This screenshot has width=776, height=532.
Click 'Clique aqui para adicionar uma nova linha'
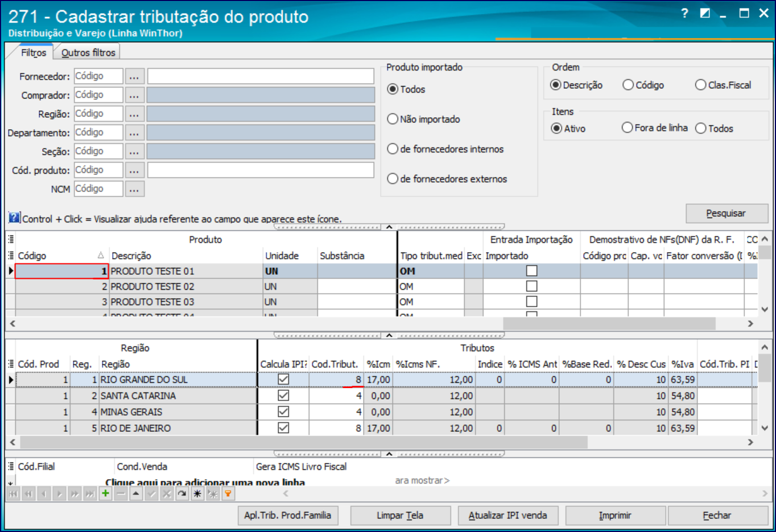click(205, 482)
